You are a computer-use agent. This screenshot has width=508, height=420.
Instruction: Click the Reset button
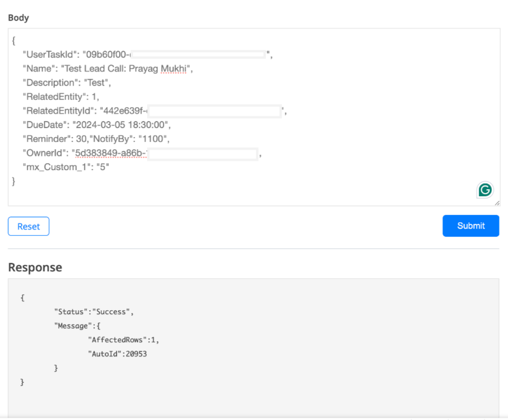coord(28,227)
